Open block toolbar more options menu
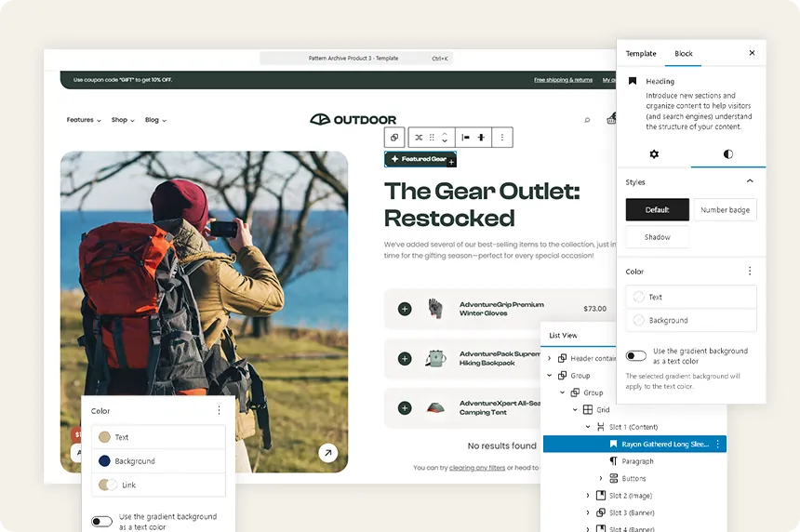The image size is (800, 532). (x=502, y=138)
